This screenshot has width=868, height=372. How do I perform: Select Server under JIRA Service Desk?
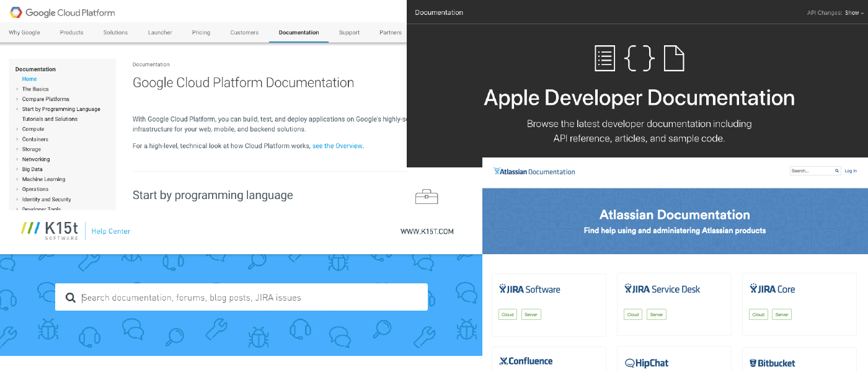coord(657,314)
